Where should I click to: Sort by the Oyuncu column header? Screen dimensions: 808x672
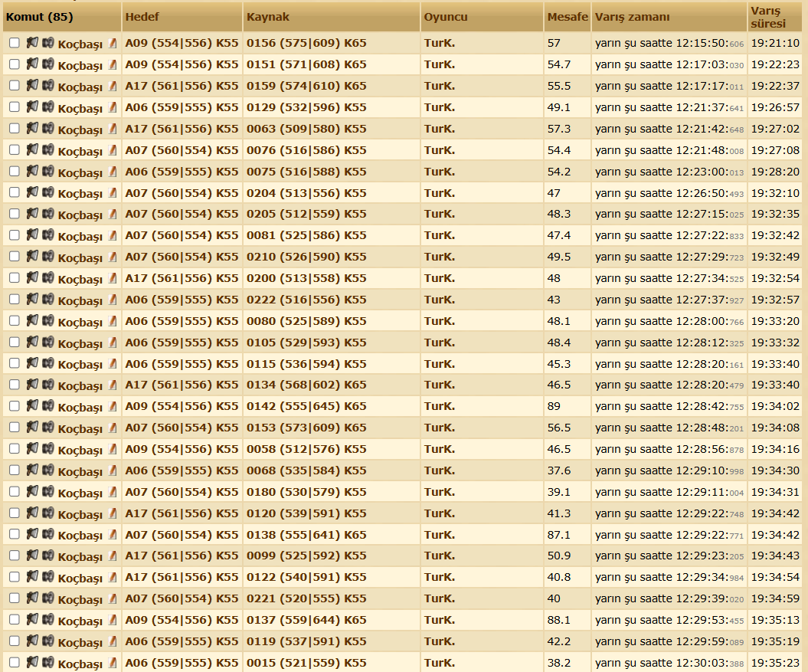446,17
